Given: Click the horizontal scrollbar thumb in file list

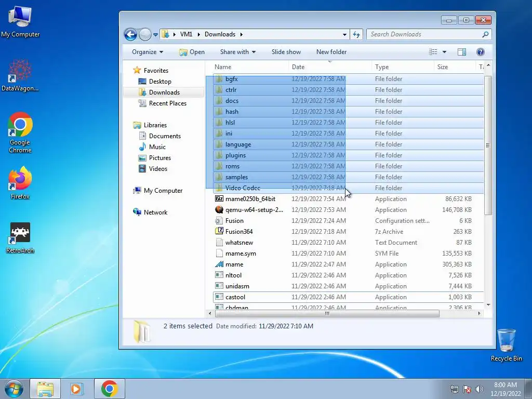Looking at the screenshot, I should [327, 313].
